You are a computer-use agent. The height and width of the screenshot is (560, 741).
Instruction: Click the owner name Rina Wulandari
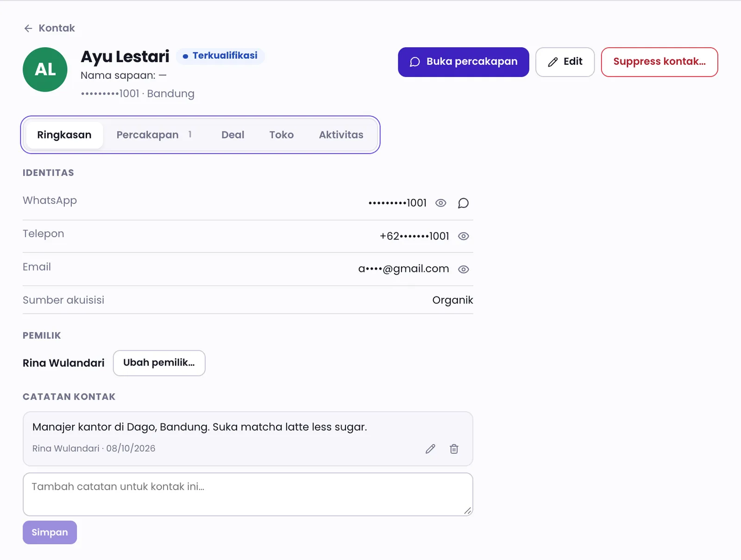pos(63,363)
